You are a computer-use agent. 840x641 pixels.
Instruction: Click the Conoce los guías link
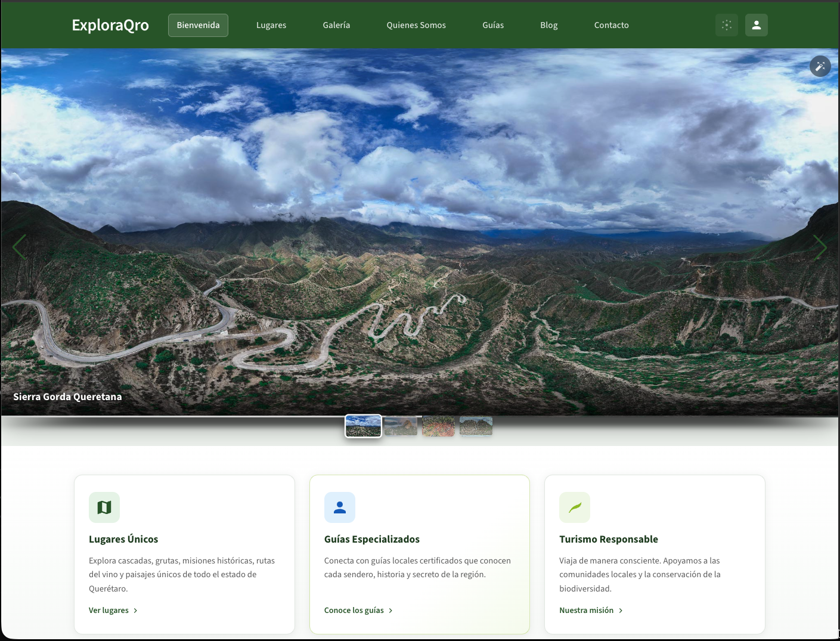pyautogui.click(x=354, y=610)
